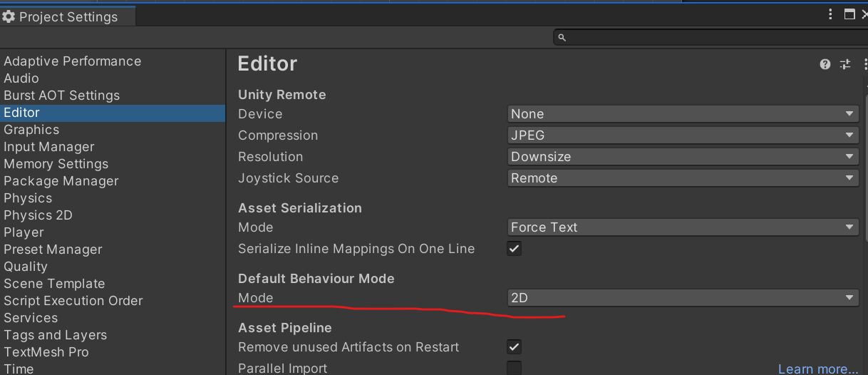Select the Services category

click(113, 318)
